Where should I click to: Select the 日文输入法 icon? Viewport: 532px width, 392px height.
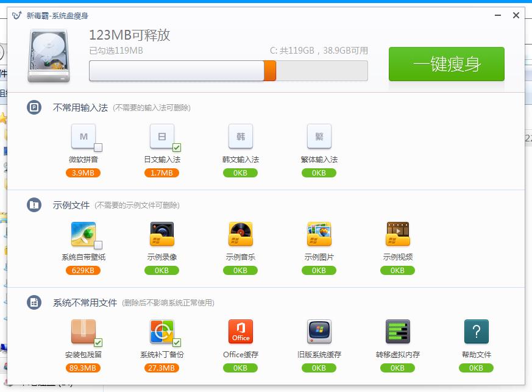point(162,137)
